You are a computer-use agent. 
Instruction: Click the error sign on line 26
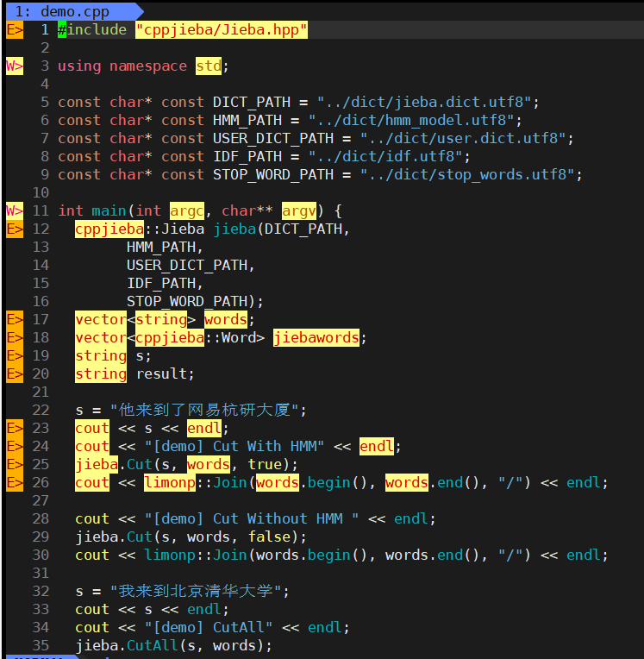tap(15, 482)
